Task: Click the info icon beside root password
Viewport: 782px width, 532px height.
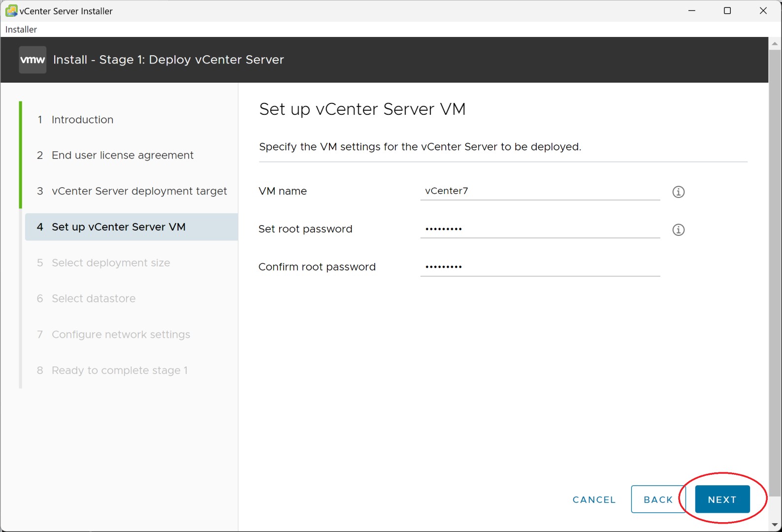Action: (x=678, y=230)
